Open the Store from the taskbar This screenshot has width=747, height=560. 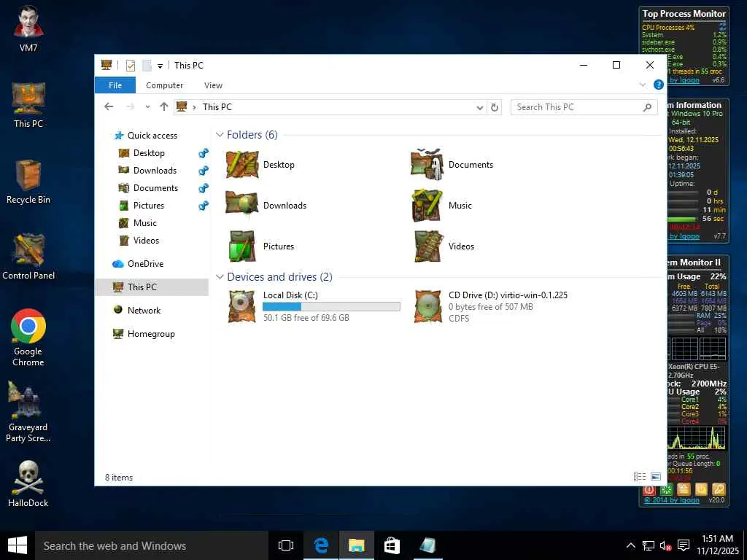coord(392,545)
